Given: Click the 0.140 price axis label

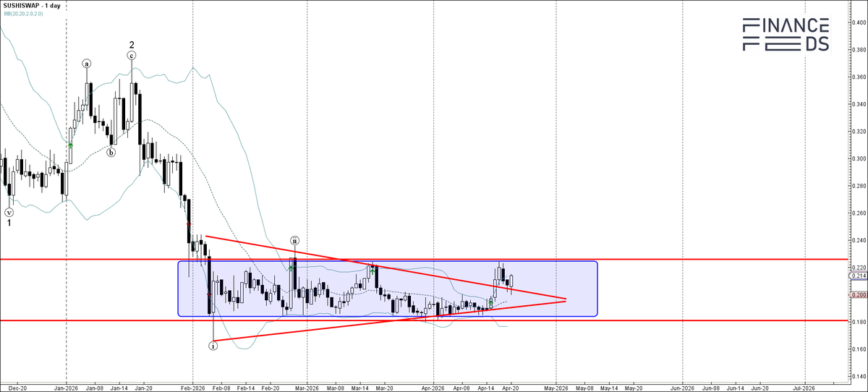Looking at the screenshot, I should (857, 377).
